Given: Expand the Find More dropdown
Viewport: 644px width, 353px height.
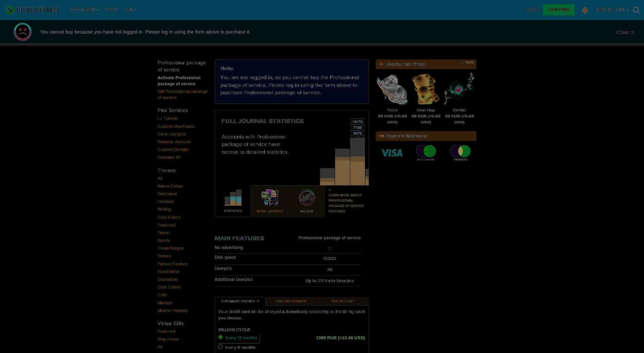Looking at the screenshot, I should tap(85, 10).
